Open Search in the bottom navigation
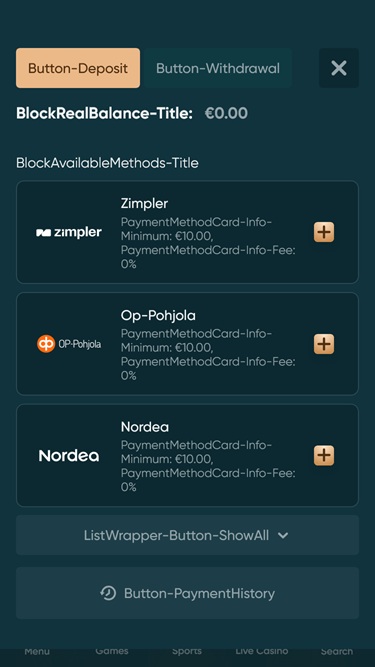 337,651
